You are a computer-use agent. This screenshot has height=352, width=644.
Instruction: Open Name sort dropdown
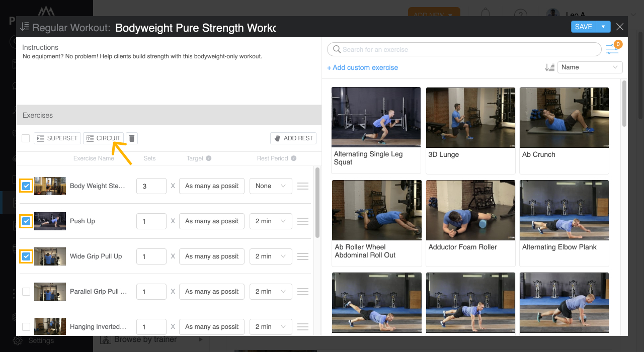tap(590, 67)
